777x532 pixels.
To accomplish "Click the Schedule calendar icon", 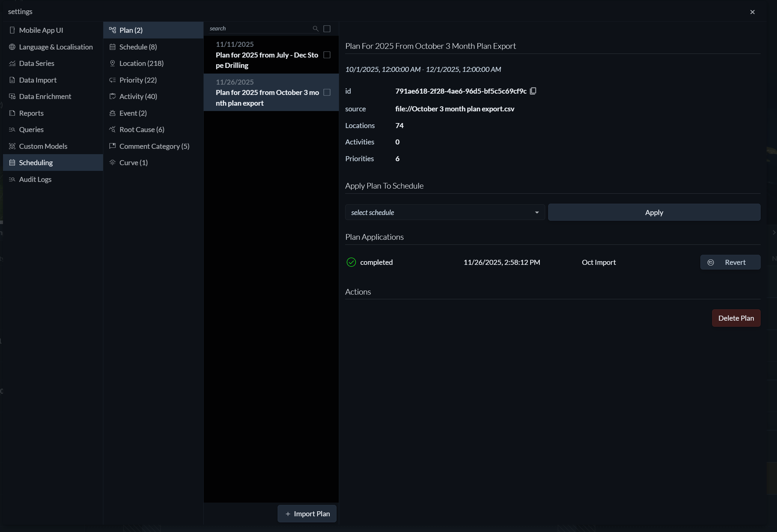I will click(x=113, y=47).
